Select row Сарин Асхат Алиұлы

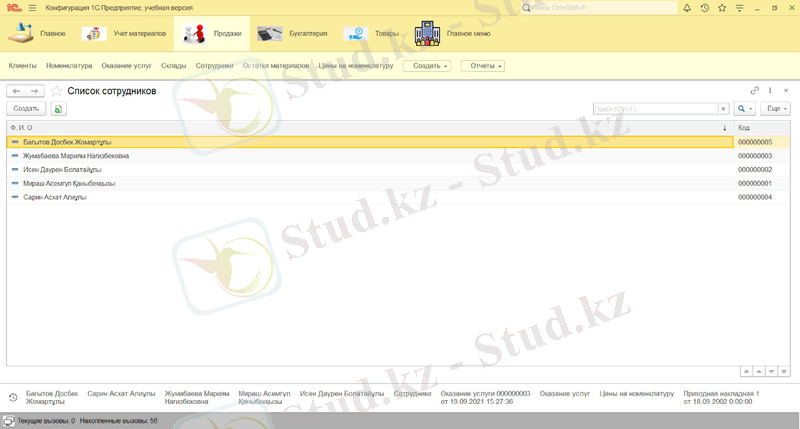click(x=370, y=197)
